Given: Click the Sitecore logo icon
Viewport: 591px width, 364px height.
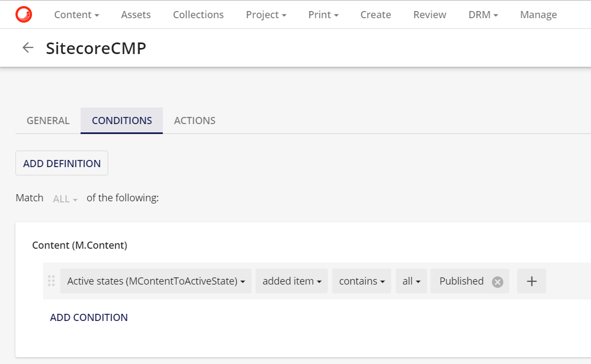Looking at the screenshot, I should (23, 14).
